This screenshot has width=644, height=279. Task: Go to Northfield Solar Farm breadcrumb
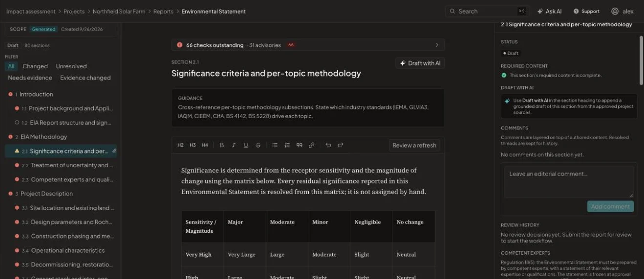point(119,11)
